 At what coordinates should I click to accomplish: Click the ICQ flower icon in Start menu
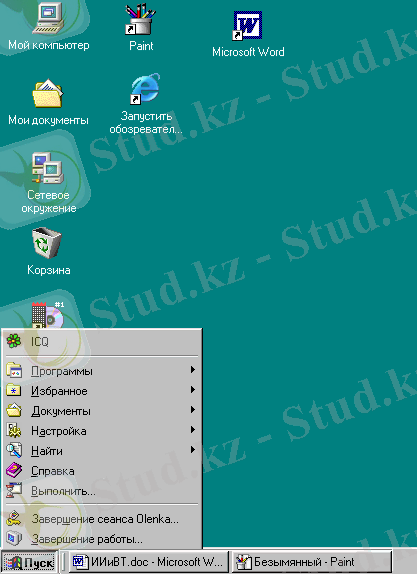pos(14,341)
